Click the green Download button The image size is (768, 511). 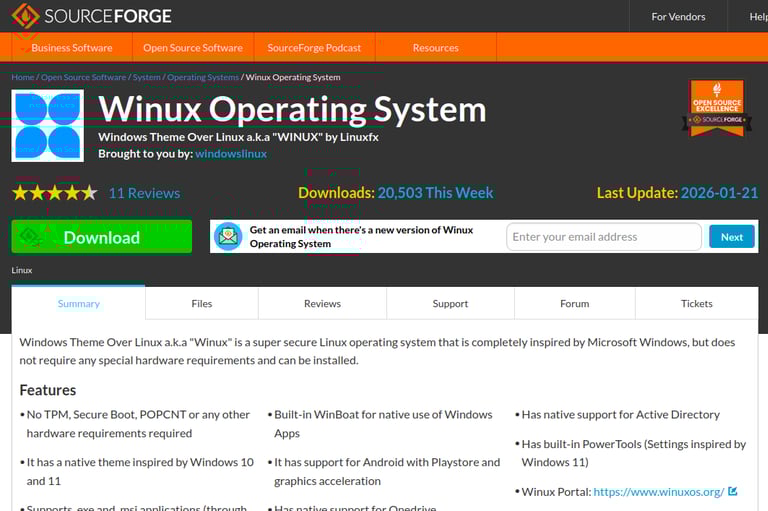[x=102, y=237]
